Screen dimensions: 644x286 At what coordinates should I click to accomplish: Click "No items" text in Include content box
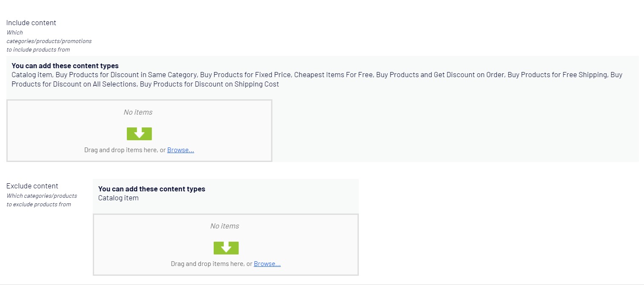coord(138,112)
